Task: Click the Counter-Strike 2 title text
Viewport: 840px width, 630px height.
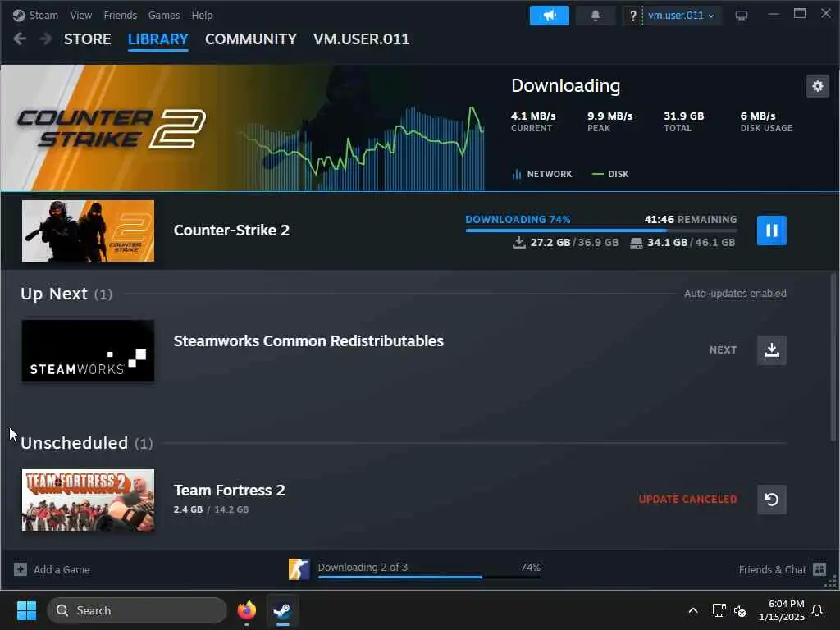Action: click(x=231, y=231)
